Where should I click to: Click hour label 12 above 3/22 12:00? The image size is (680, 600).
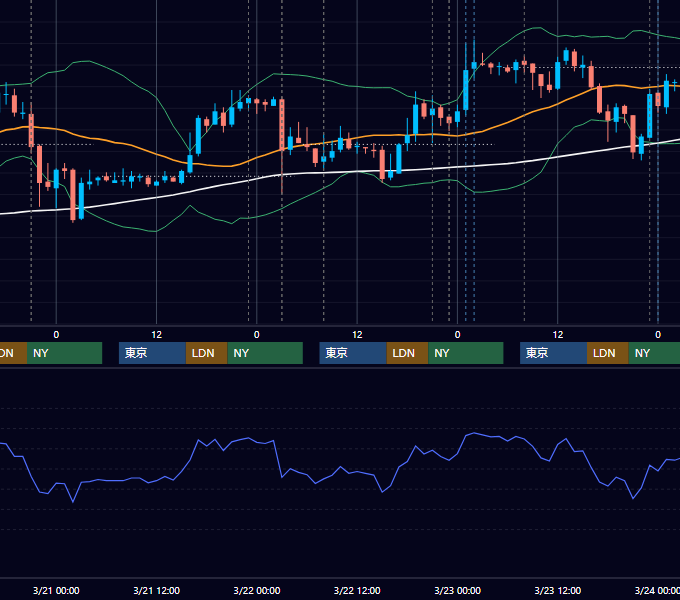point(357,335)
